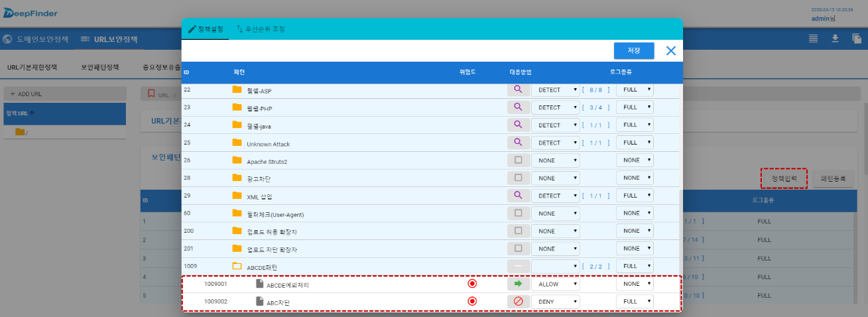Open the DENY dropdown for ABC차단
The width and height of the screenshot is (868, 317).
(556, 302)
